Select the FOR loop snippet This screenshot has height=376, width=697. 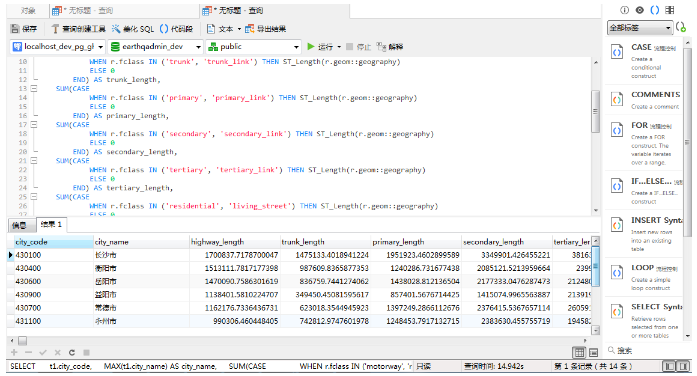(644, 144)
